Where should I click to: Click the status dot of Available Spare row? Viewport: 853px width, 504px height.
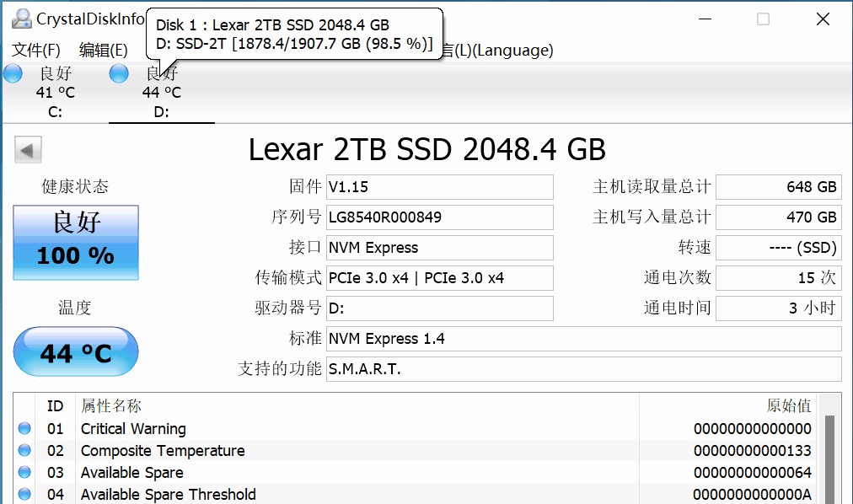(24, 472)
